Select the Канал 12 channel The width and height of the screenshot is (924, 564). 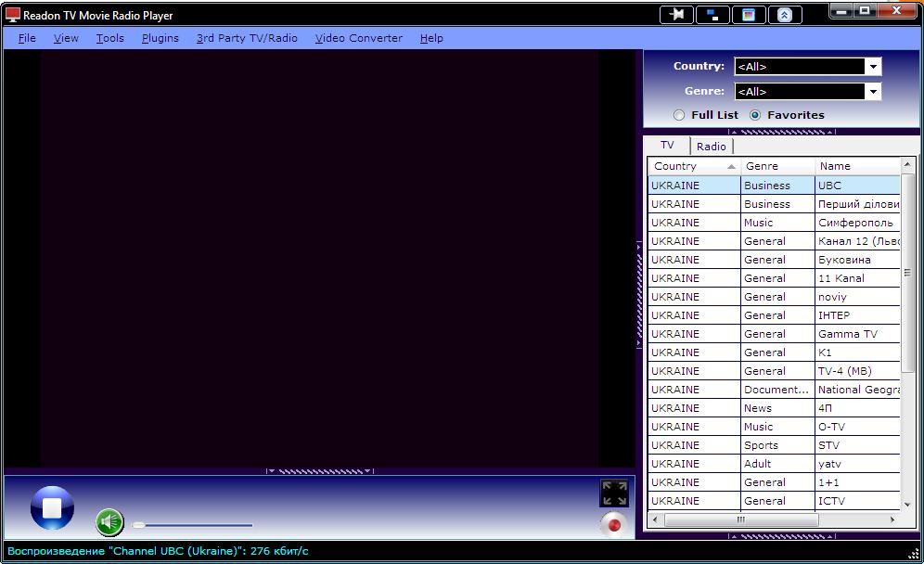tap(775, 241)
